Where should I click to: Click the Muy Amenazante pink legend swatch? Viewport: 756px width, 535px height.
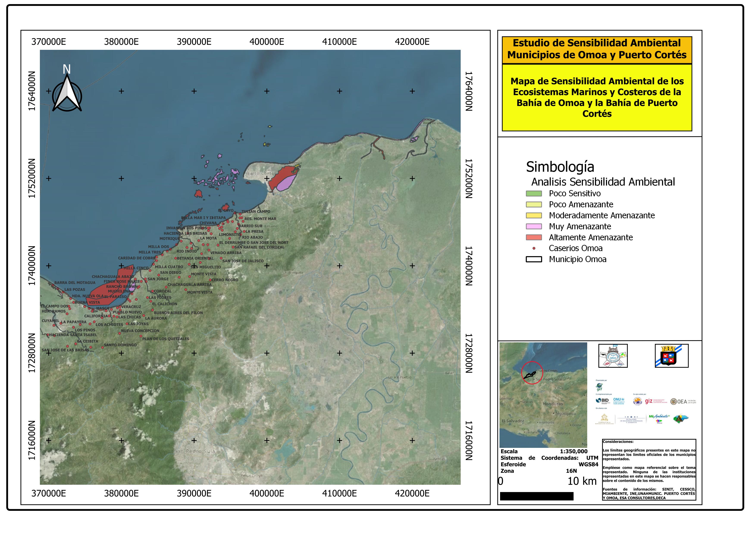click(x=534, y=227)
